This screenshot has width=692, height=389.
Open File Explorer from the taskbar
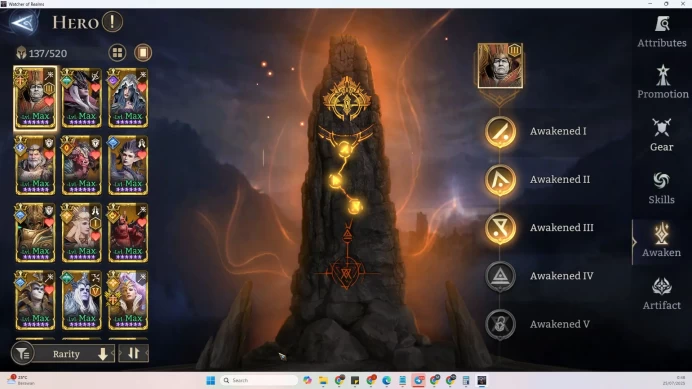323,380
